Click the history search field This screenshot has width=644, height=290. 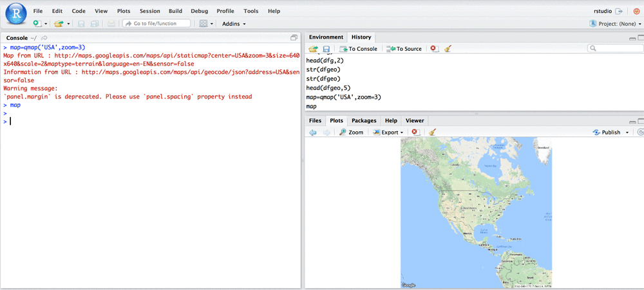coord(615,48)
